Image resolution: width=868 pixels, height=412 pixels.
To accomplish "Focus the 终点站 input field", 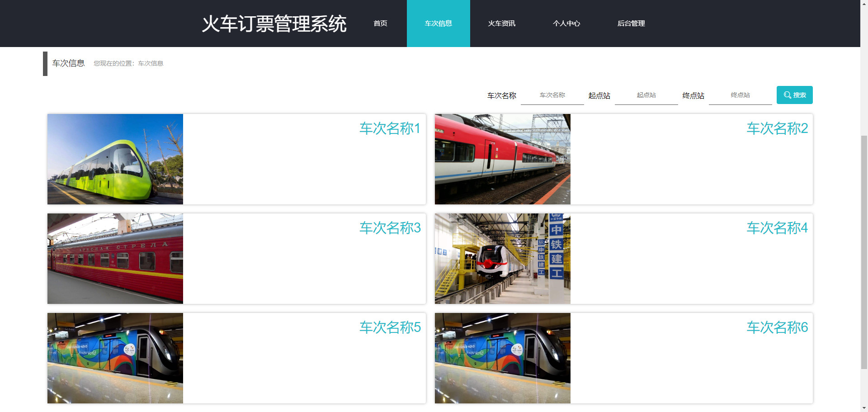I will 740,95.
